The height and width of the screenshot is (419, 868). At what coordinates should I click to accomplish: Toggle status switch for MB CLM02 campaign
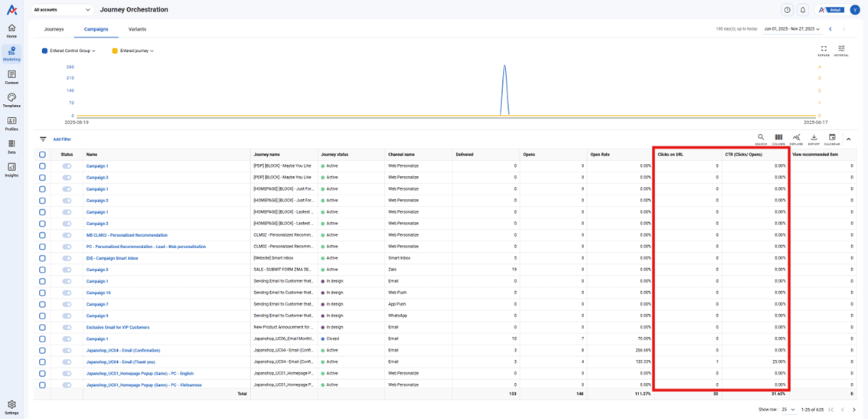coord(67,235)
